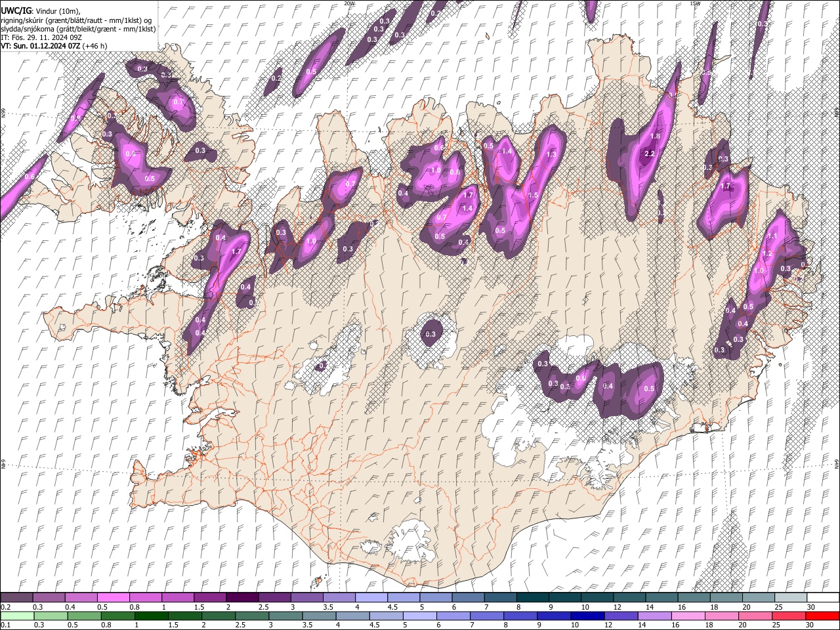Click the 15W longitude label

(x=695, y=3)
